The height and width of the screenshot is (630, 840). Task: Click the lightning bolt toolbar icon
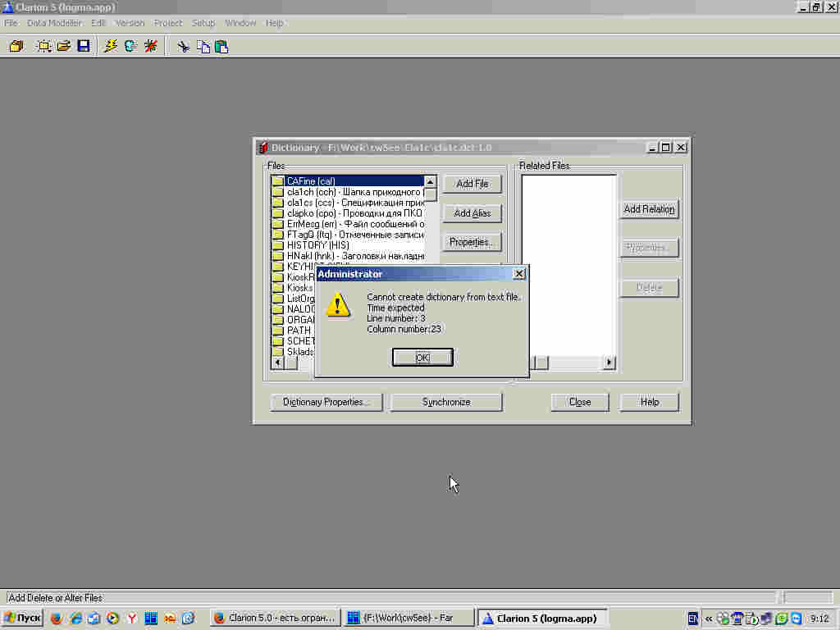pos(111,47)
